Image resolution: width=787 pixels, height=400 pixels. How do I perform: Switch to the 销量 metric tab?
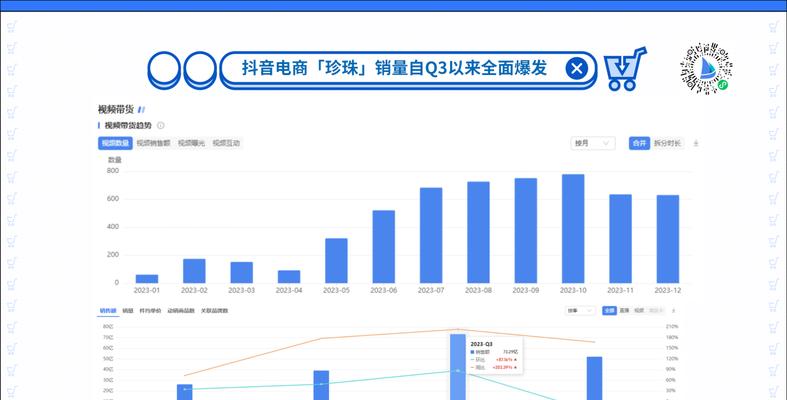(x=128, y=311)
